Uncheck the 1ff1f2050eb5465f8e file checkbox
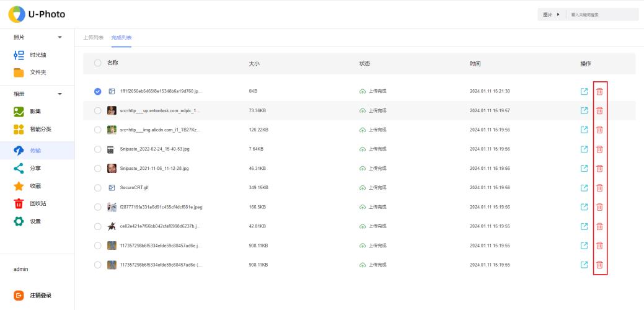Screen dimensions: 644x310 (x=97, y=92)
